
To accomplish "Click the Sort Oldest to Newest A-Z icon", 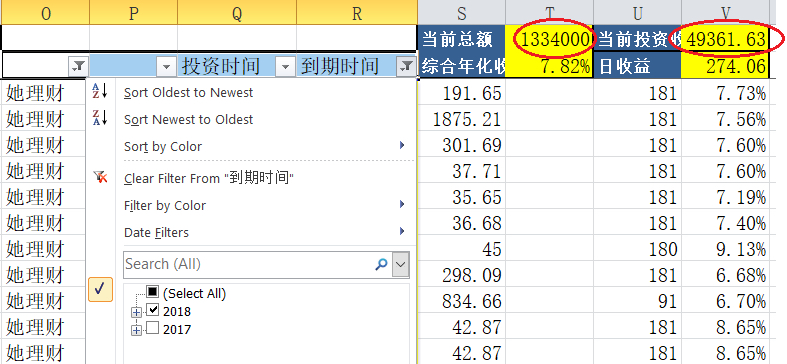I will (100, 91).
